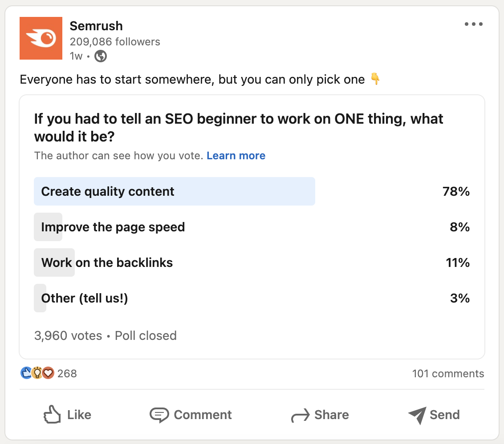Click the red heart love reaction icon
The width and height of the screenshot is (504, 444).
tap(48, 373)
